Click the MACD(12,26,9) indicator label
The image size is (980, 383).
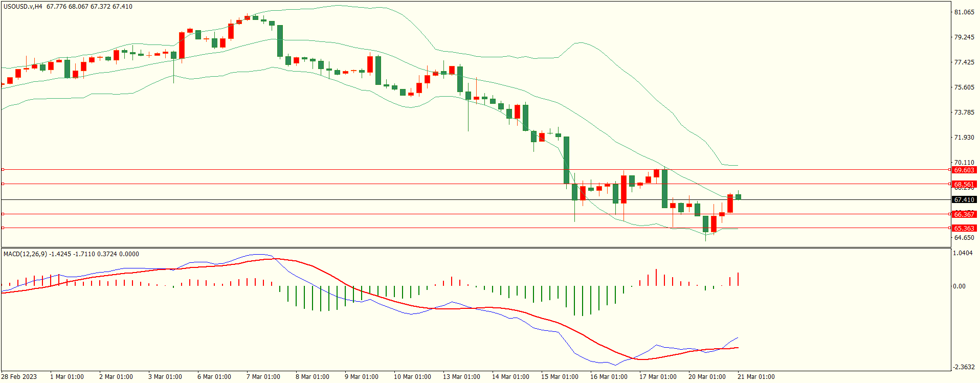point(25,254)
